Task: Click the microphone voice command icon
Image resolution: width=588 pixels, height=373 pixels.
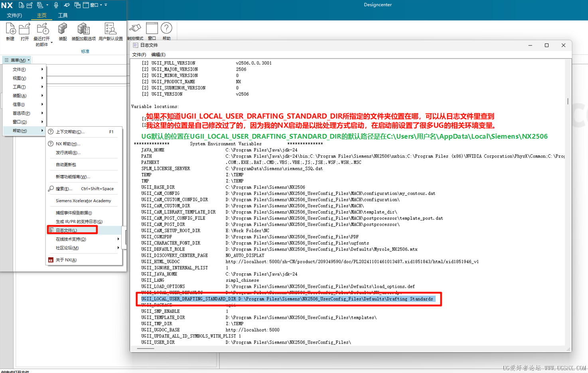Action: tap(56, 5)
